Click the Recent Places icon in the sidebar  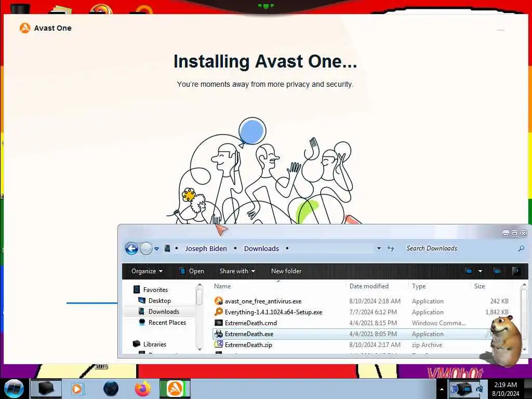(142, 322)
